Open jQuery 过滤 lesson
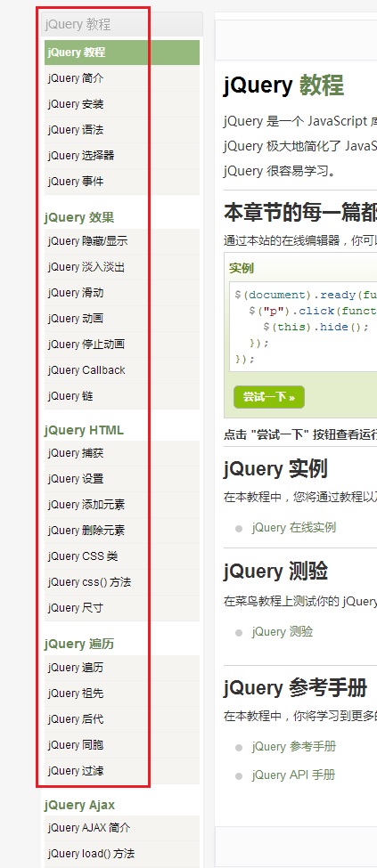377x868 pixels. (122, 771)
